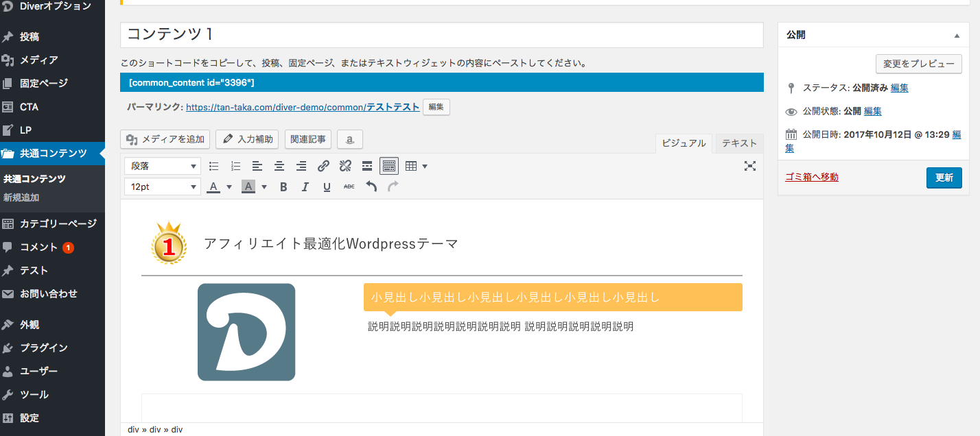
Task: Click the Amazon icon button
Action: (350, 139)
